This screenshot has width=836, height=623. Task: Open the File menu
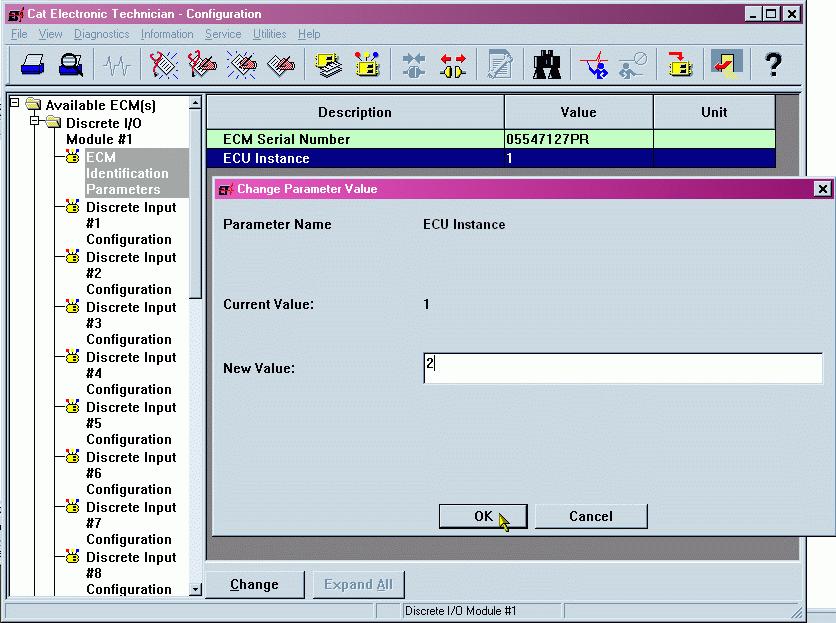pos(19,34)
